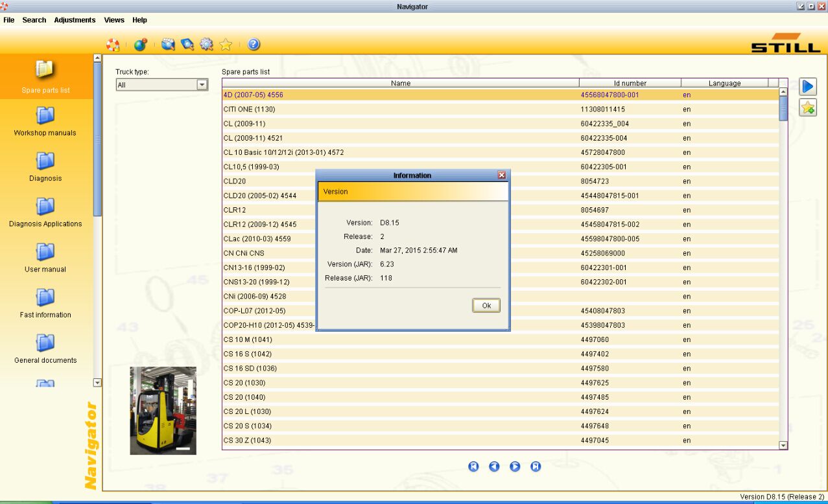
Task: Select the CNS13-20 (1999-12) row
Action: pyautogui.click(x=500, y=282)
